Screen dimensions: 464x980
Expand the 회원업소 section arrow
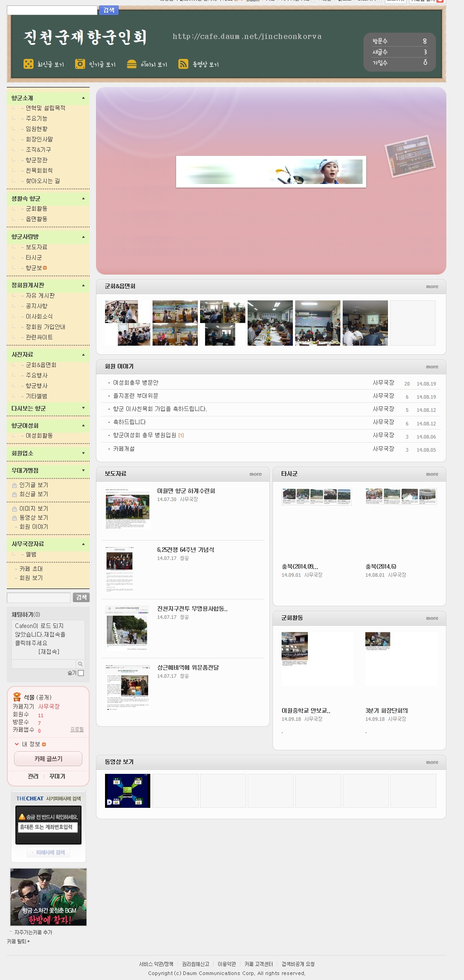click(83, 453)
